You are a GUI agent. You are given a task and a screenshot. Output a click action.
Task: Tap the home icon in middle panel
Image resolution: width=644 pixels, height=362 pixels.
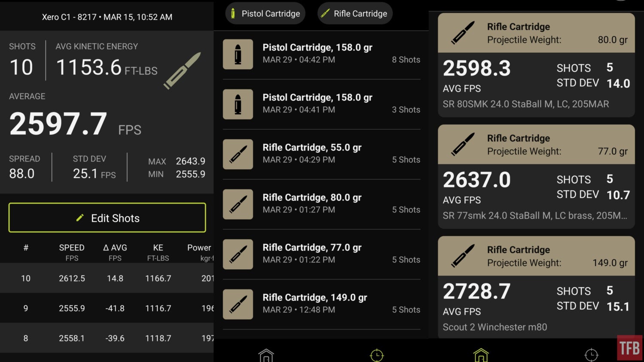266,355
